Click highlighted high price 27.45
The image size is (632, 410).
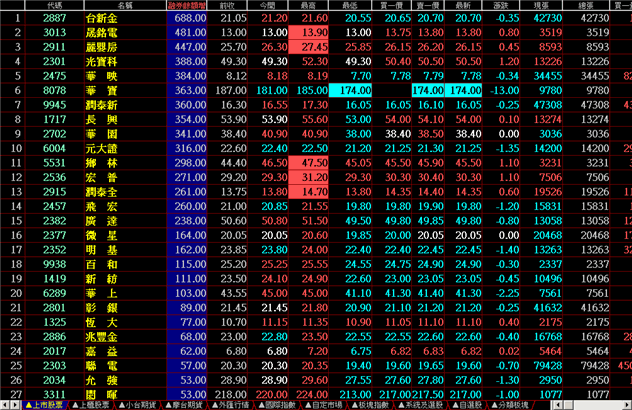click(x=308, y=47)
